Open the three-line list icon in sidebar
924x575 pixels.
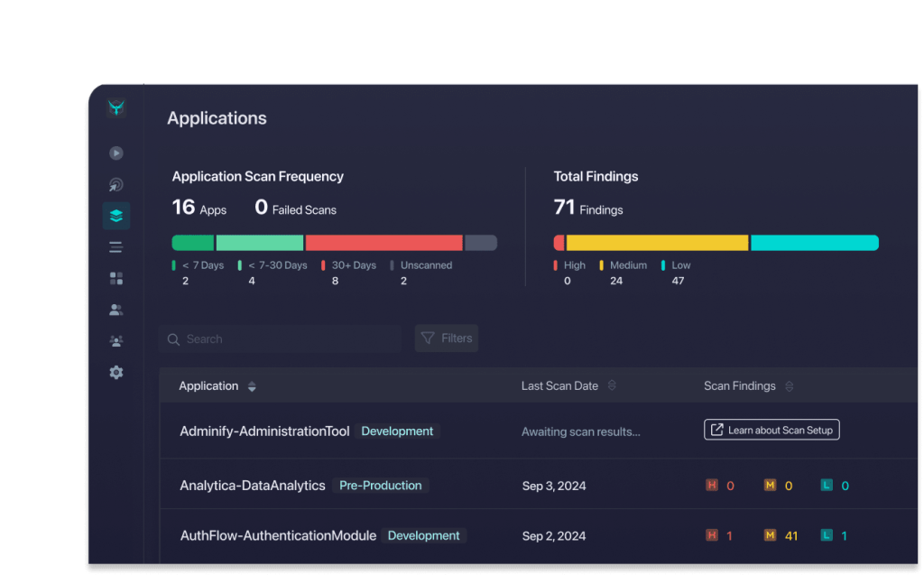coord(115,247)
